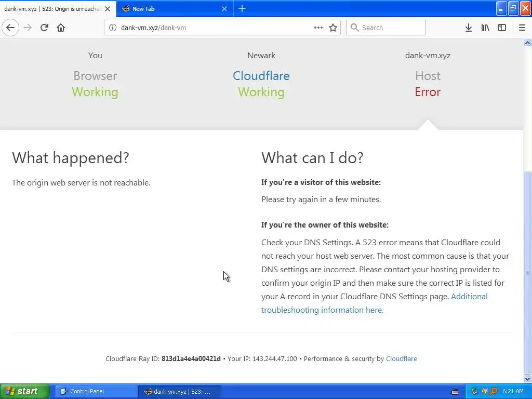This screenshot has height=399, width=532.
Task: Open the Library menu
Action: tap(485, 28)
